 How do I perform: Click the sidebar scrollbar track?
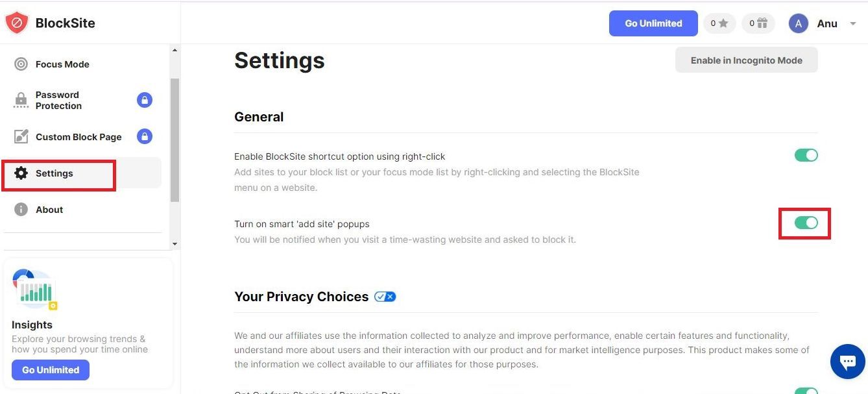pyautogui.click(x=174, y=146)
